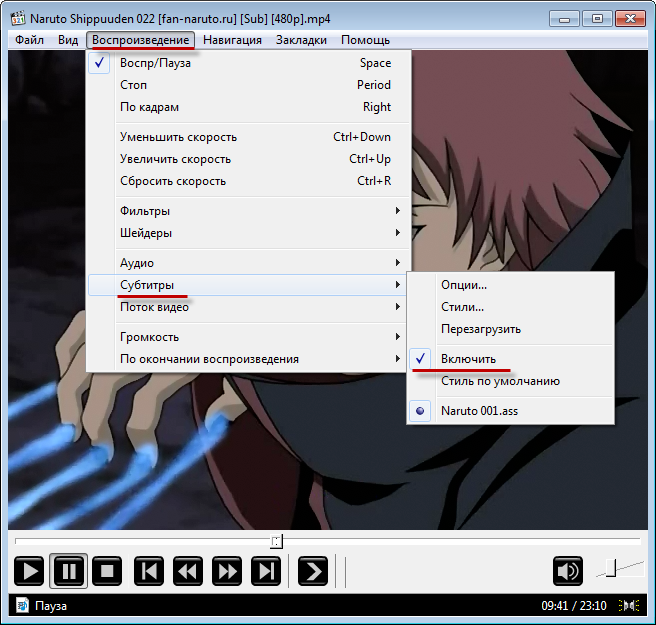Open subtitle Стили... dialog
656x625 pixels.
pos(510,307)
